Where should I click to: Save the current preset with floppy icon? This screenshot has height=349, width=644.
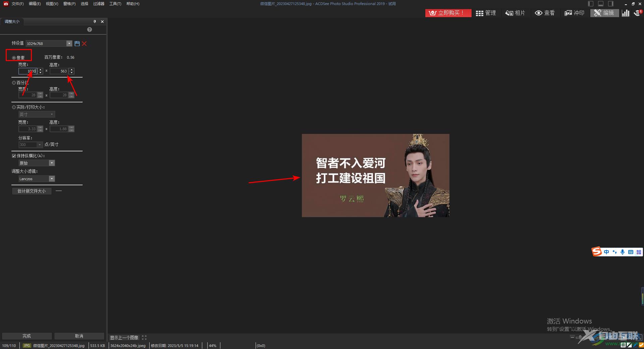tap(77, 44)
